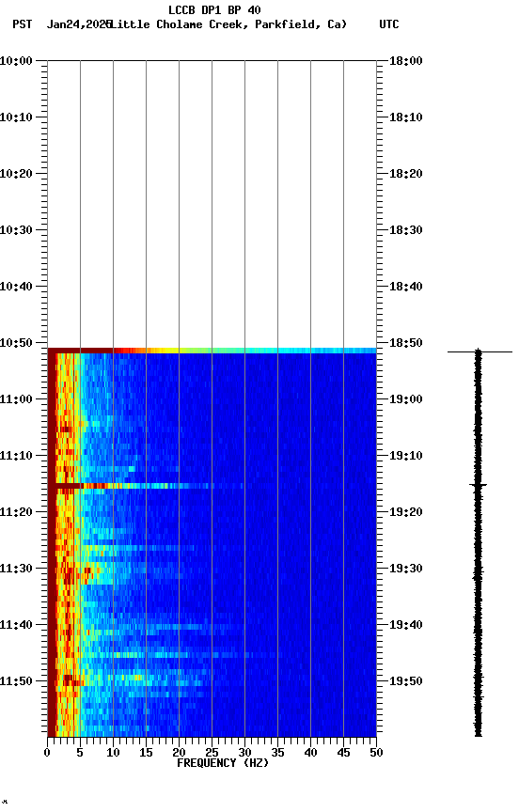Click the 10:00 PST time label

(x=16, y=61)
